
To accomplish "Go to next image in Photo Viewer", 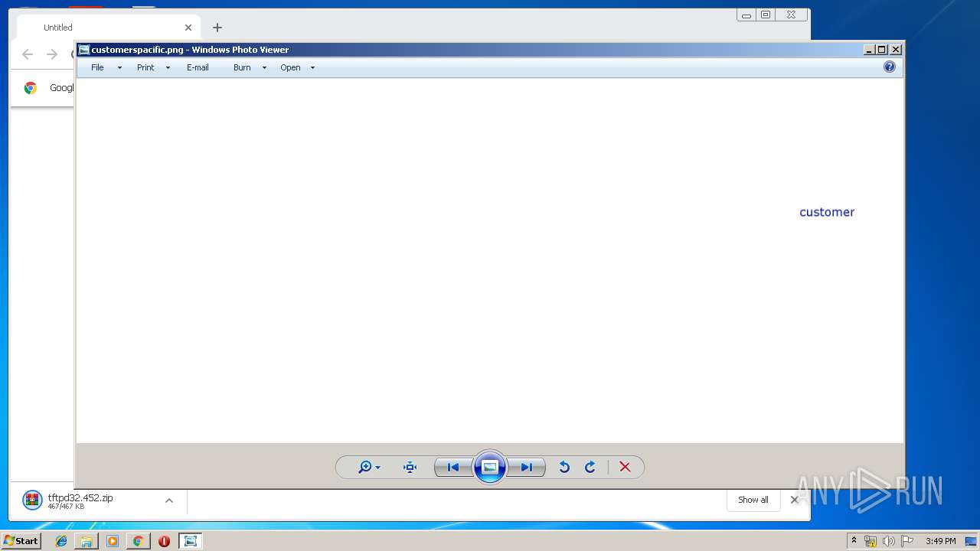I will coord(527,467).
